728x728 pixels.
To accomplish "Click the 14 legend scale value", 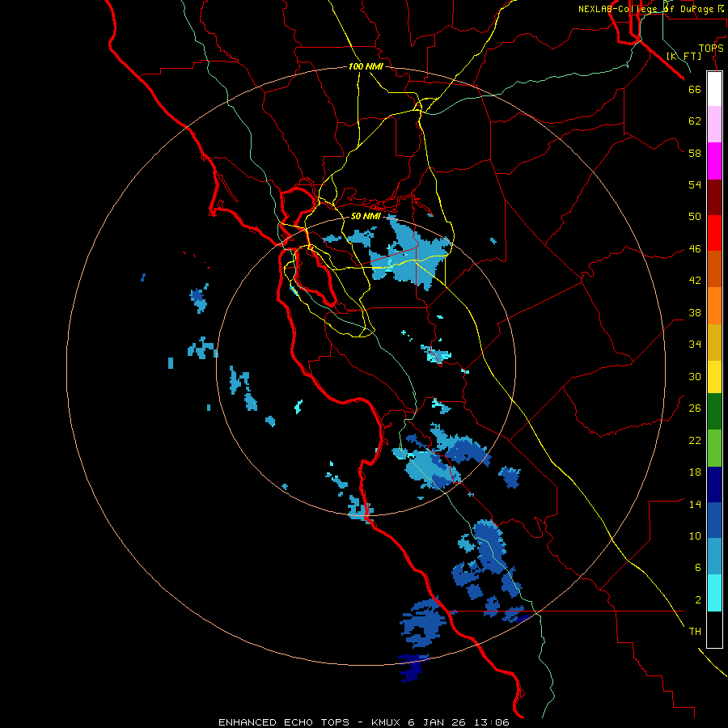I will (x=695, y=504).
